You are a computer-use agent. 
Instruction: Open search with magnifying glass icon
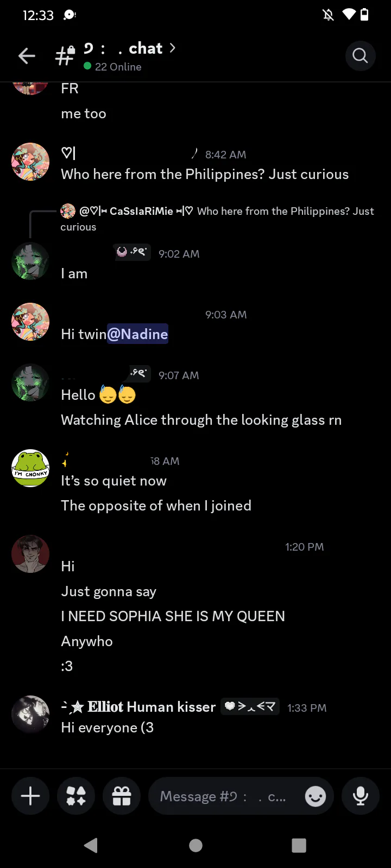(360, 55)
